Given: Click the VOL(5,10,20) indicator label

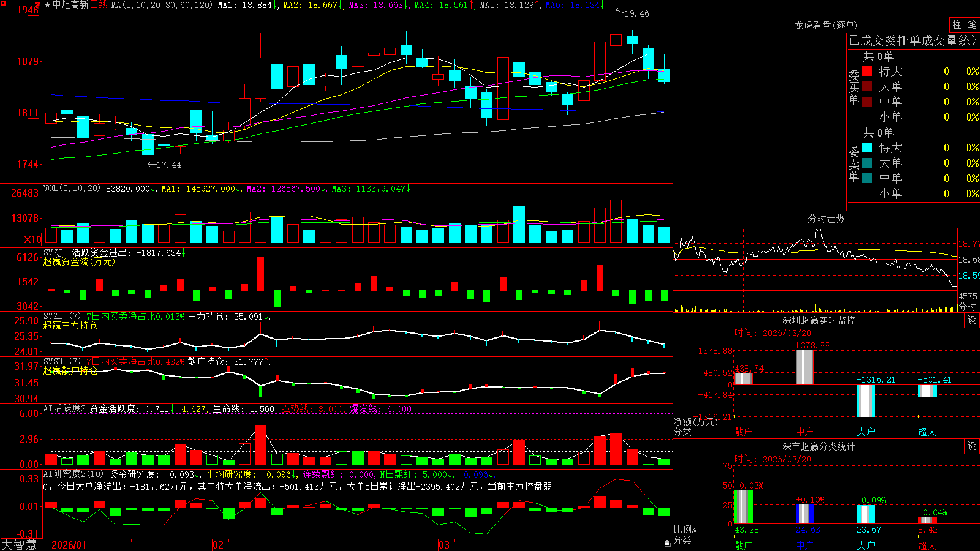Looking at the screenshot, I should [72, 189].
